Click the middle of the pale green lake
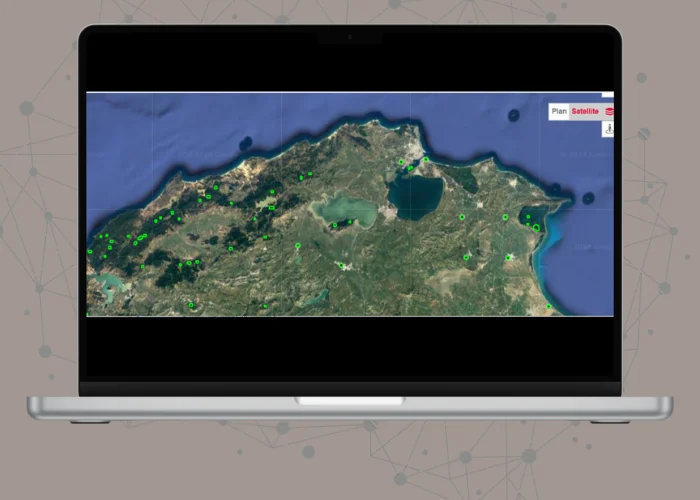 [345, 209]
